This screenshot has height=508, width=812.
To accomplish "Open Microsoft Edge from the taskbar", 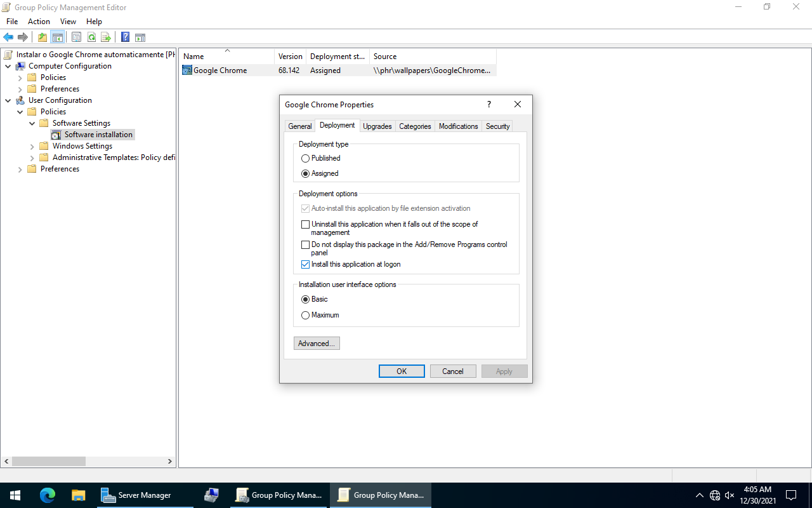I will pos(48,495).
